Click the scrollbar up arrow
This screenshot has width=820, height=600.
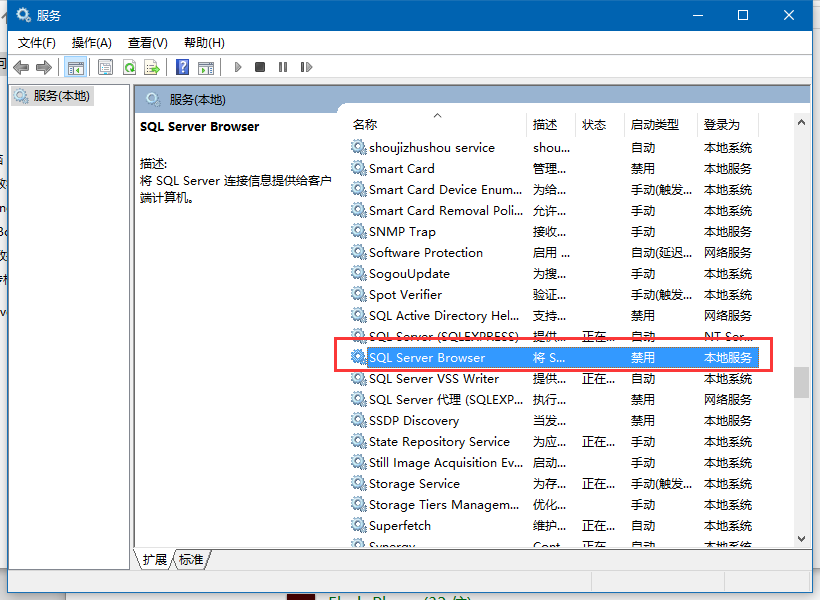(x=801, y=122)
